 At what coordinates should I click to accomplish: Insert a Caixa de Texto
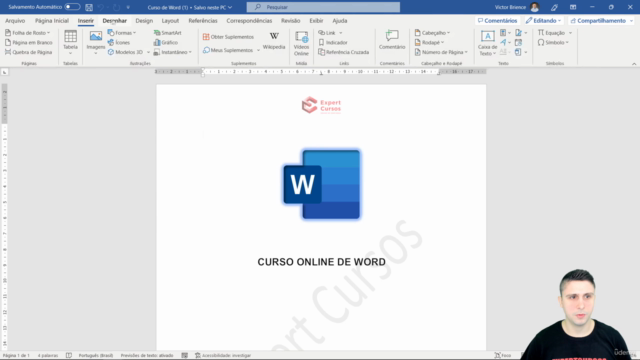tap(487, 43)
